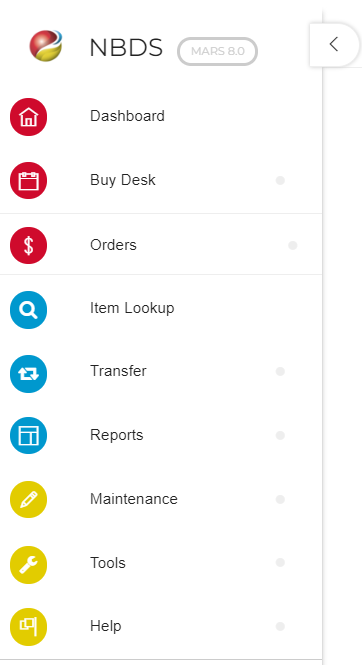Image resolution: width=362 pixels, height=665 pixels.
Task: Click the NBDS logo sphere
Action: [x=46, y=45]
